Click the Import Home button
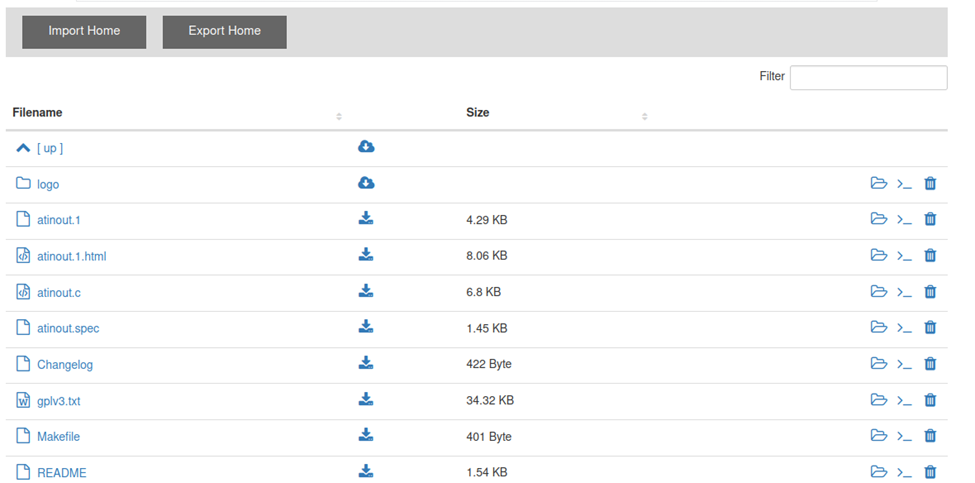The image size is (975, 483). pos(84,32)
